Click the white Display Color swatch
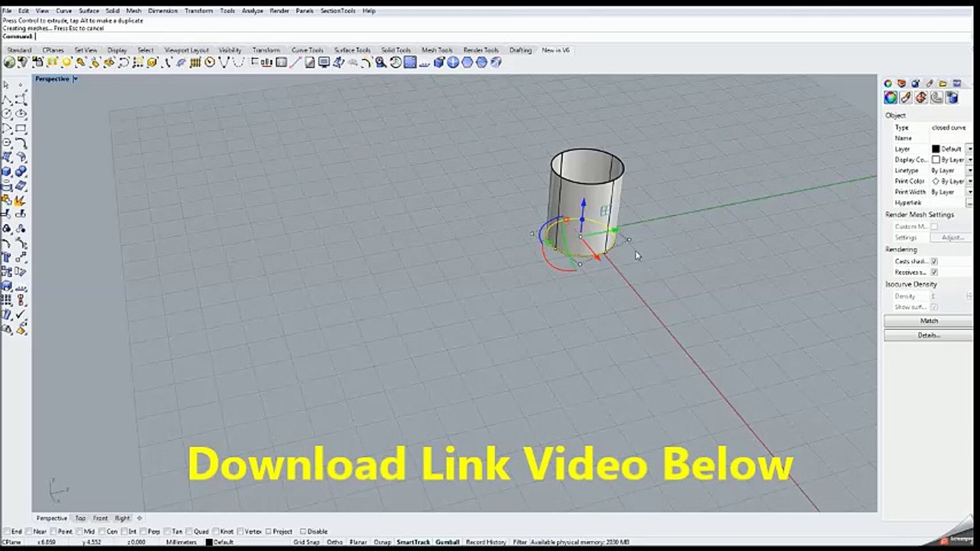Screen dimensions: 980x551 936,160
